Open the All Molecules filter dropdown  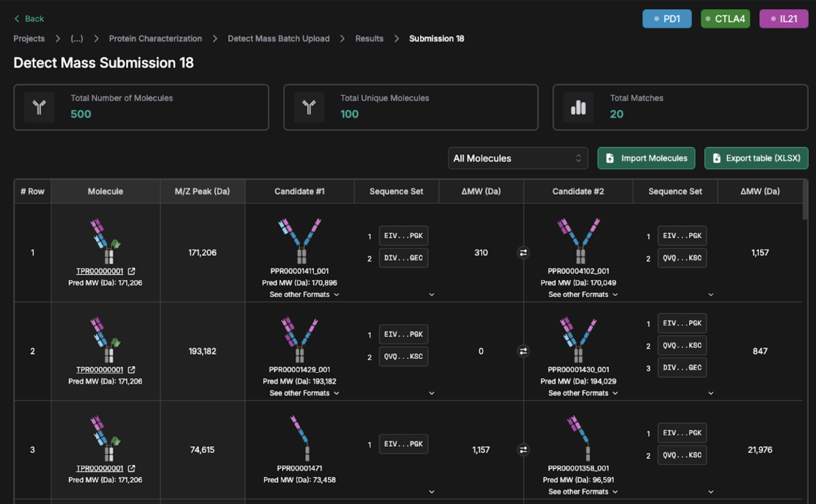pos(518,158)
